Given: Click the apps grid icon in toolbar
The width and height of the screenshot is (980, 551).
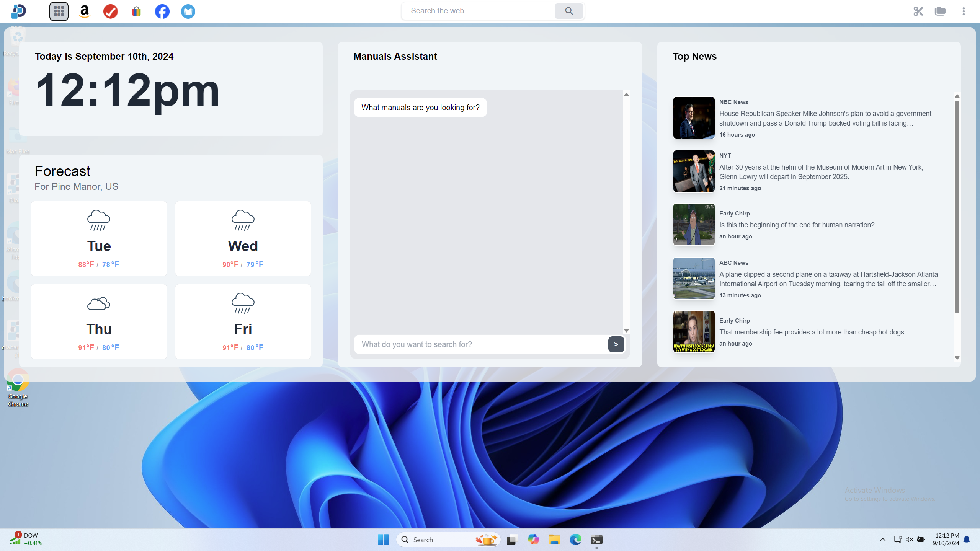Looking at the screenshot, I should (x=59, y=11).
